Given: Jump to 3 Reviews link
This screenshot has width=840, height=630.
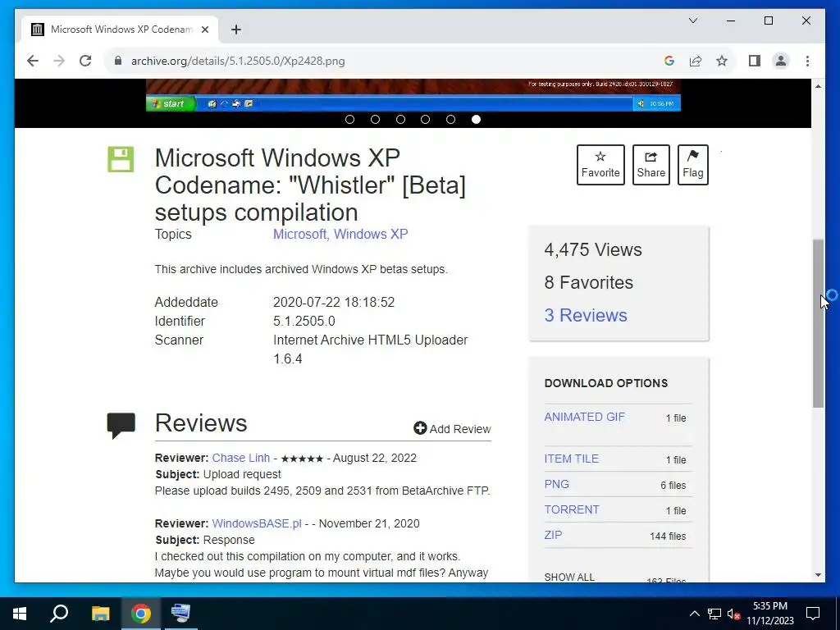Looking at the screenshot, I should pos(586,315).
